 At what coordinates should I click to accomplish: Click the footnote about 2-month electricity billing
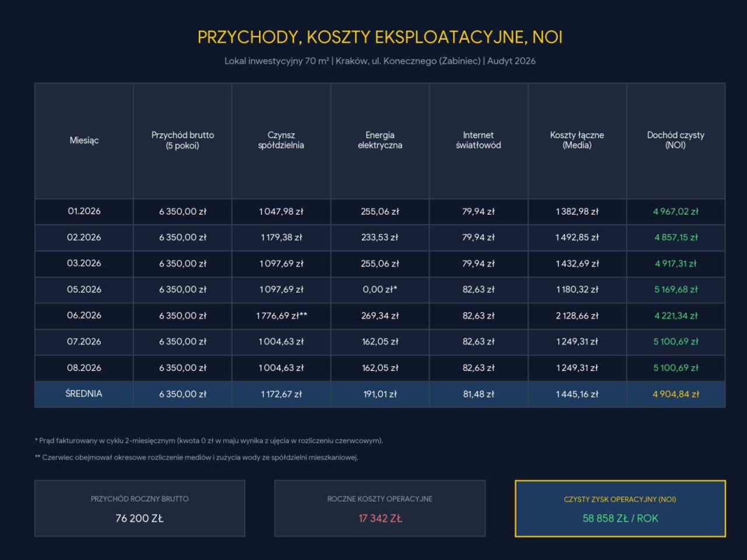[209, 441]
